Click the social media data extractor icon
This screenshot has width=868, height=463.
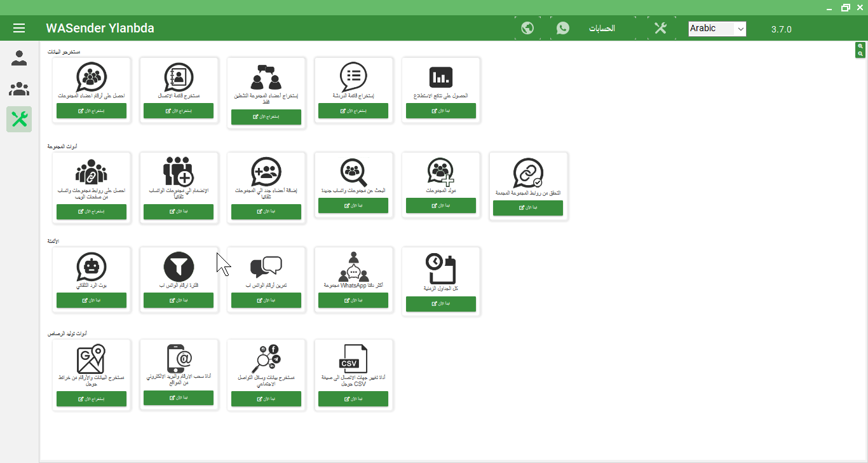point(266,359)
